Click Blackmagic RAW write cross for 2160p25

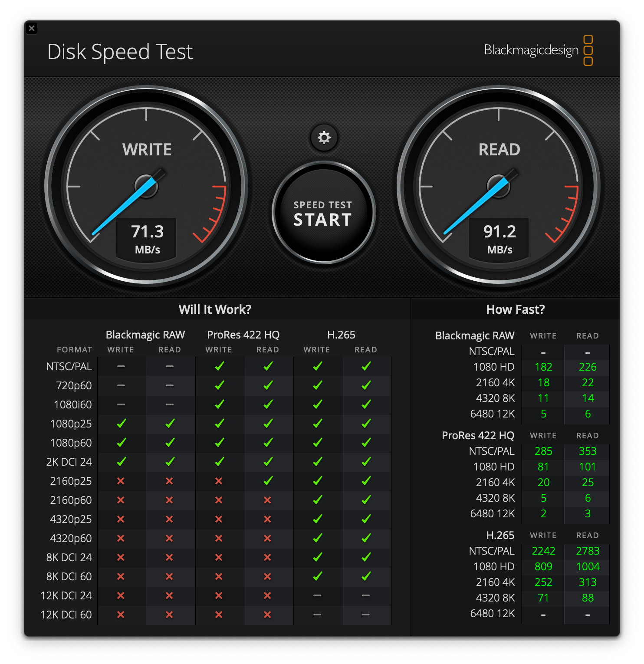[x=121, y=481]
